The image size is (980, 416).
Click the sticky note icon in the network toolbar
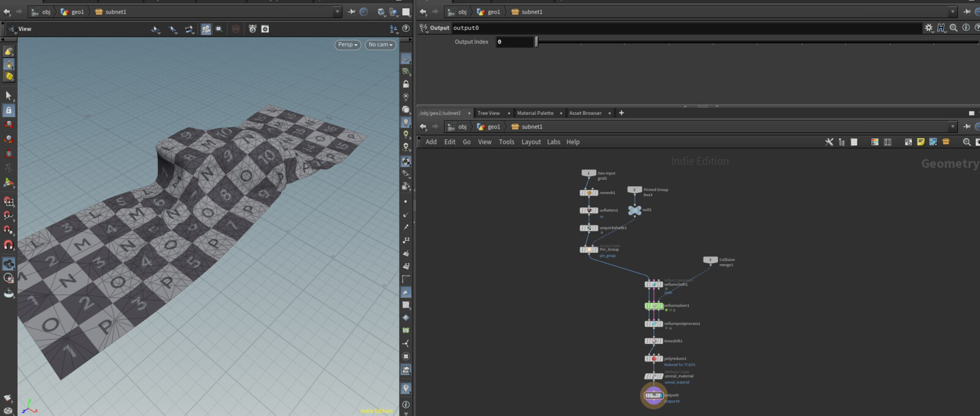coord(921,142)
